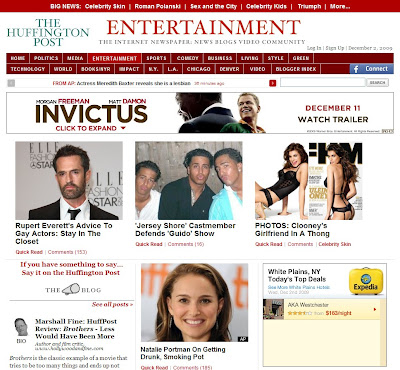Image resolution: width=400 pixels, height=370 pixels.
Task: Open FHM magazine cover thumbnail
Action: click(x=309, y=180)
